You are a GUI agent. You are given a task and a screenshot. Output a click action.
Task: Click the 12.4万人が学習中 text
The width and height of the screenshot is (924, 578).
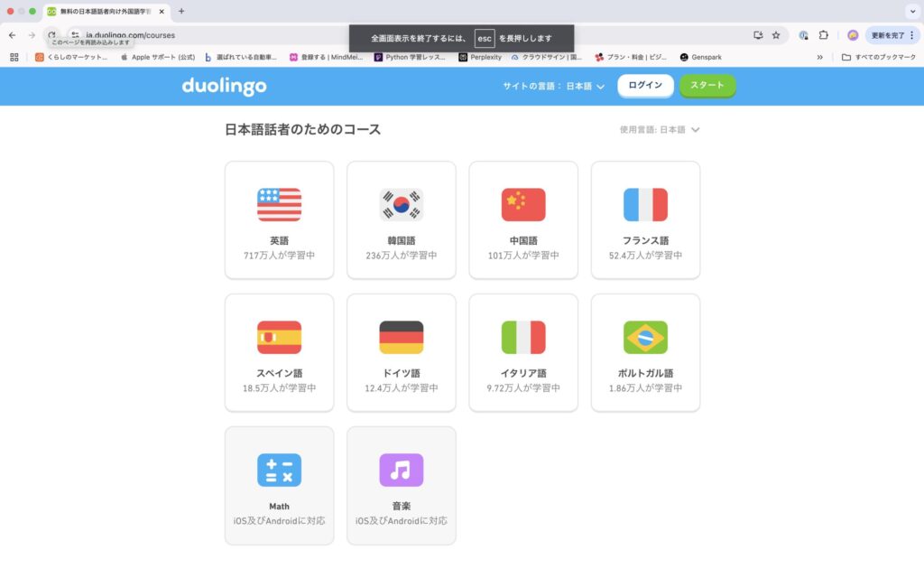(401, 388)
